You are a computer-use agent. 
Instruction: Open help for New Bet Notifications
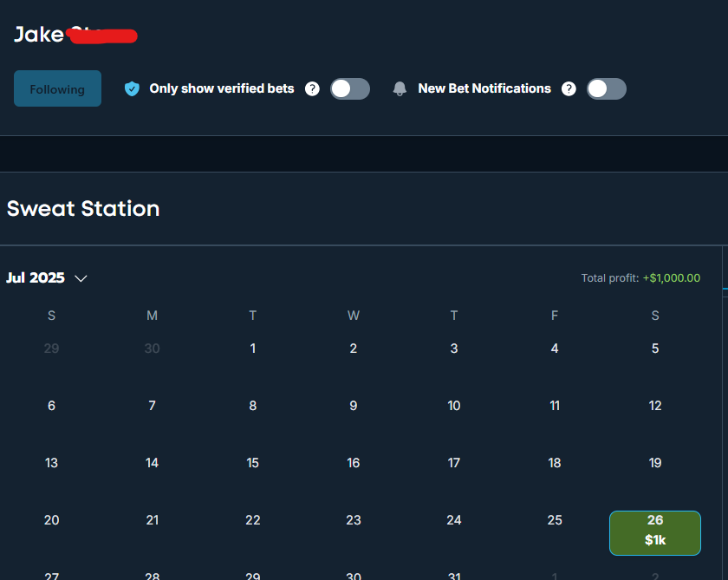(569, 88)
